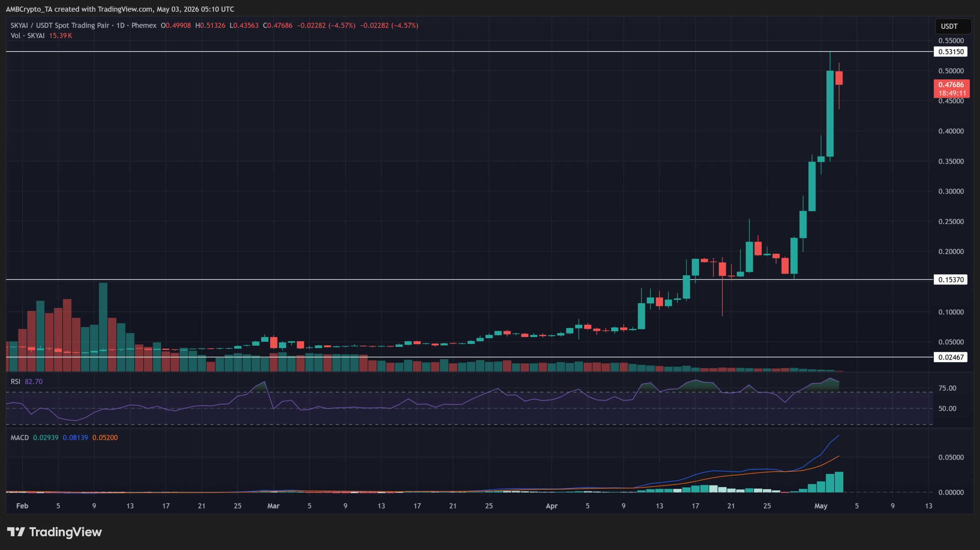The width and height of the screenshot is (980, 550).
Task: Click the 0.10000 price axis label
Action: (951, 312)
